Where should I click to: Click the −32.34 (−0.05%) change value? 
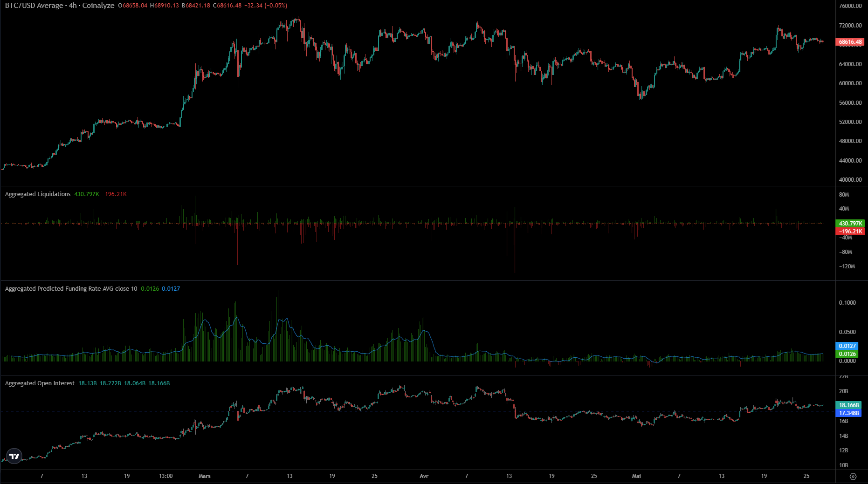(266, 6)
